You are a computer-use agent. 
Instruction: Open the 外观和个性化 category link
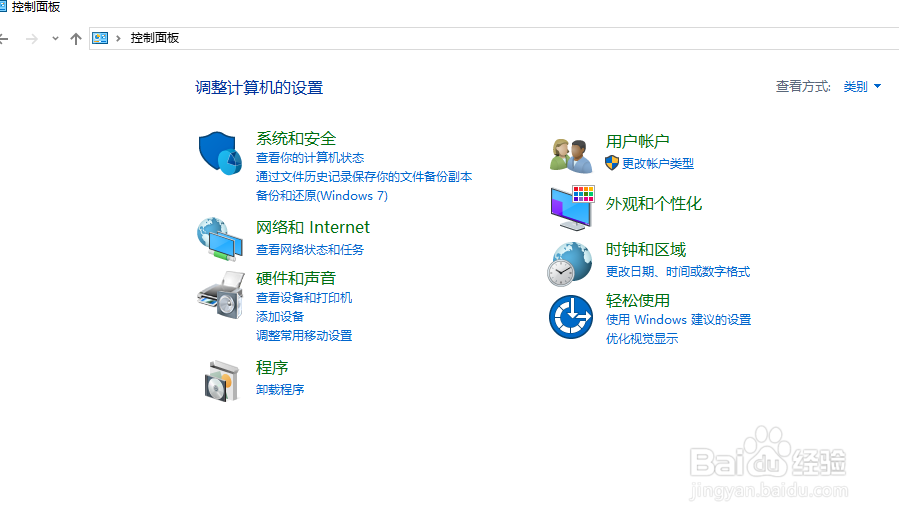point(654,204)
